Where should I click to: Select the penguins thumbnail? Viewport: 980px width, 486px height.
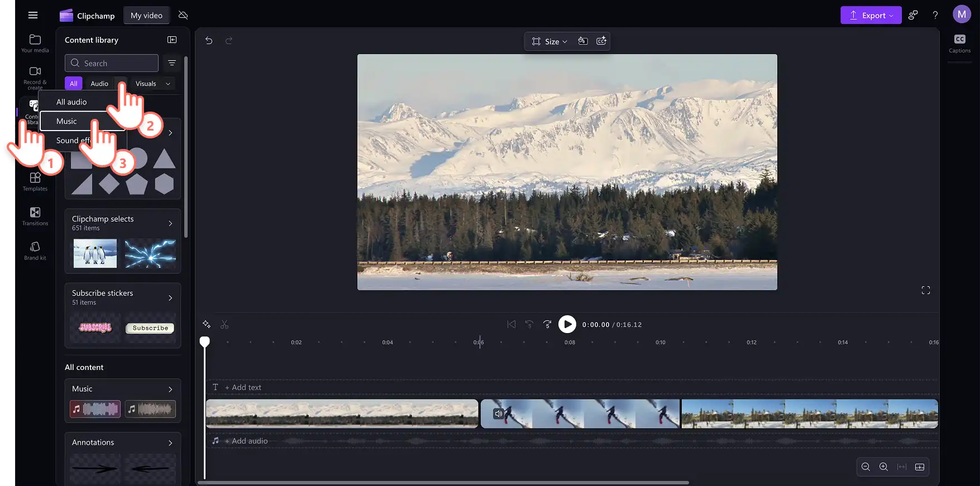pyautogui.click(x=95, y=253)
